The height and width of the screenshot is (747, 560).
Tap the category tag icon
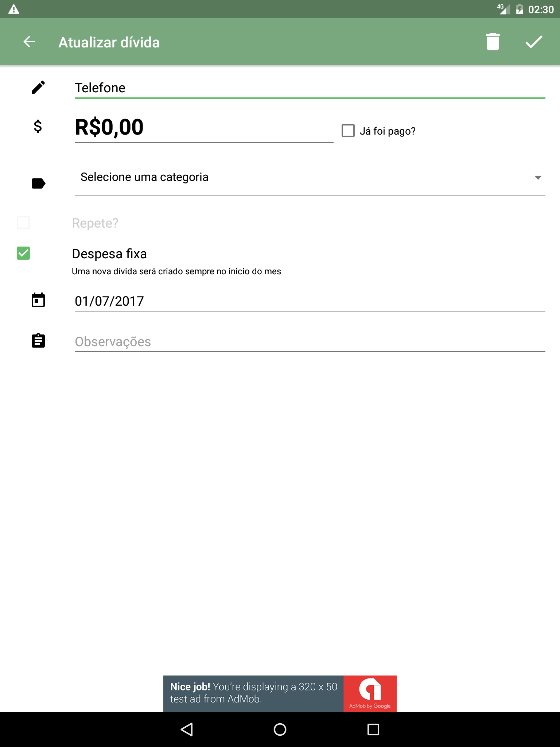[38, 183]
